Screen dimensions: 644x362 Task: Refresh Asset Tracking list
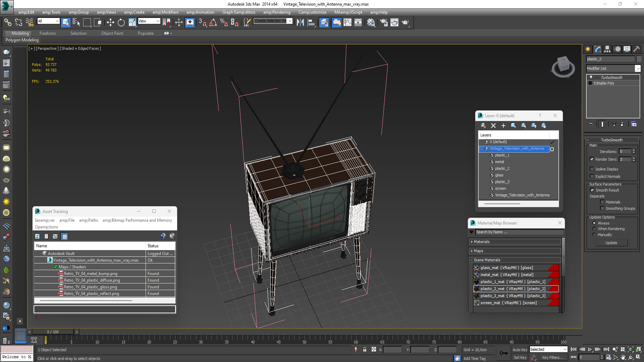click(37, 236)
